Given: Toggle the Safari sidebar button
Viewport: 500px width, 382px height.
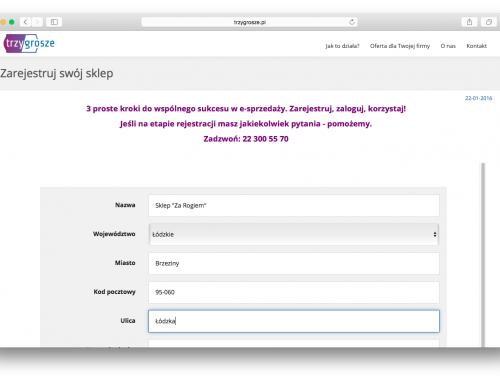Looking at the screenshot, I should pyautogui.click(x=54, y=22).
